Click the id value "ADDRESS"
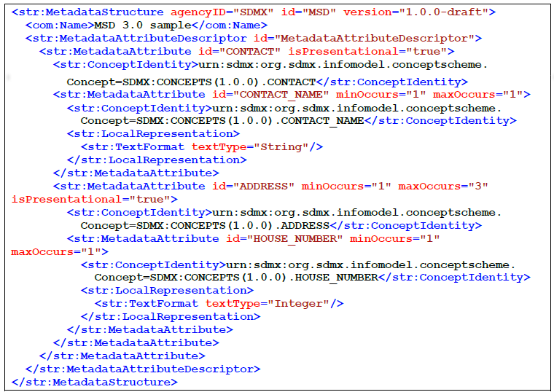This screenshot has width=554, height=392. pyautogui.click(x=263, y=187)
